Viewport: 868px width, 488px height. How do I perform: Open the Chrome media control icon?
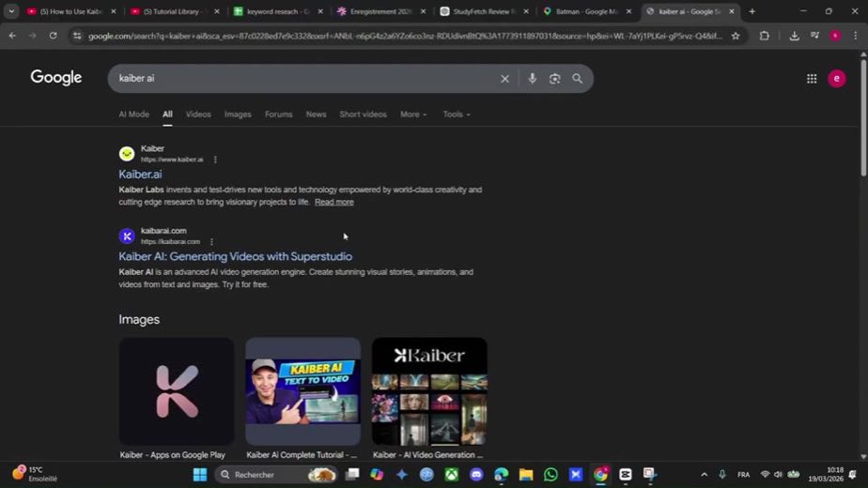(814, 36)
